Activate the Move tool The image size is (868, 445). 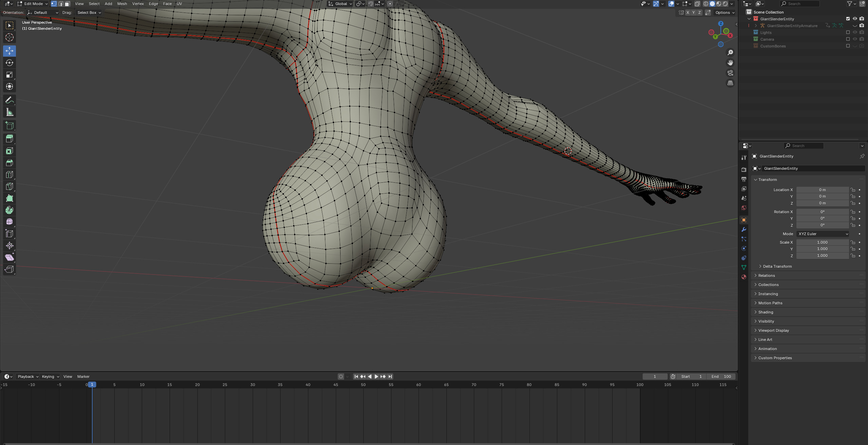[x=9, y=51]
